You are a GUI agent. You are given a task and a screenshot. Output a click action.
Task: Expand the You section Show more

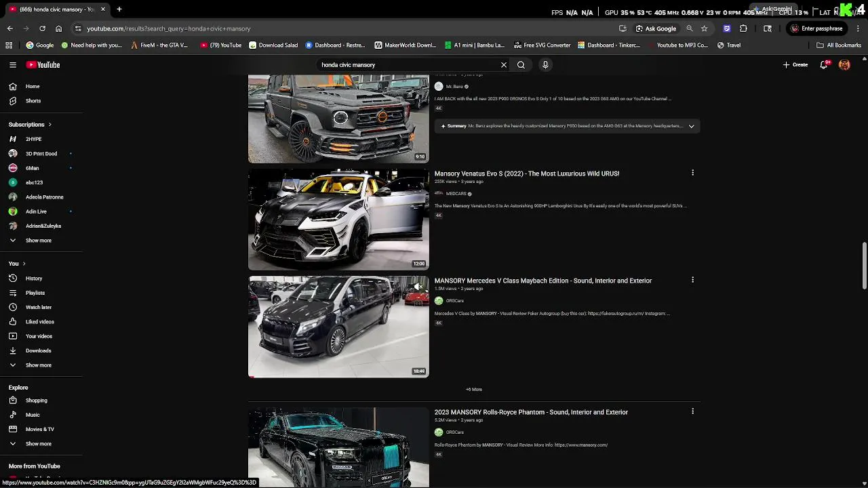point(38,365)
